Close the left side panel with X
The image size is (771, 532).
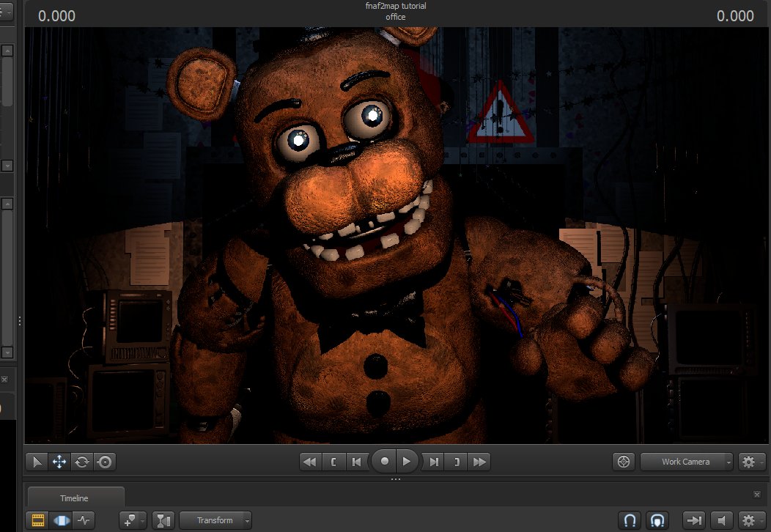(x=4, y=380)
